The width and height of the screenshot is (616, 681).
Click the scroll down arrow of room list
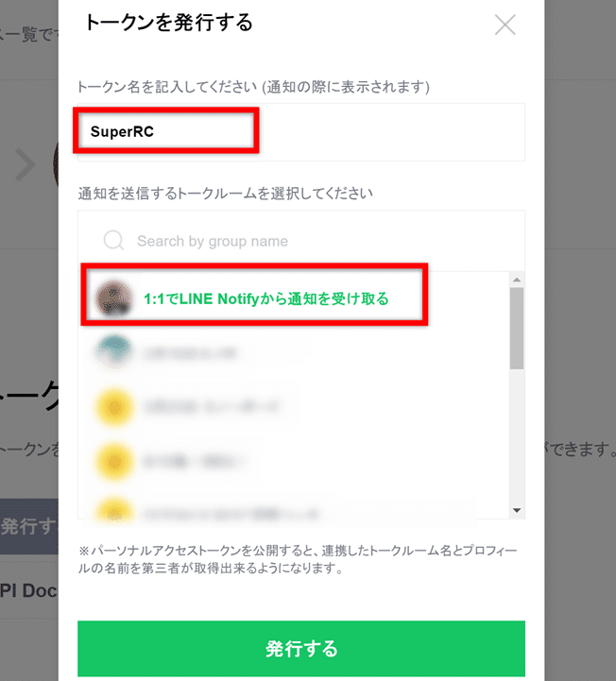pos(517,510)
